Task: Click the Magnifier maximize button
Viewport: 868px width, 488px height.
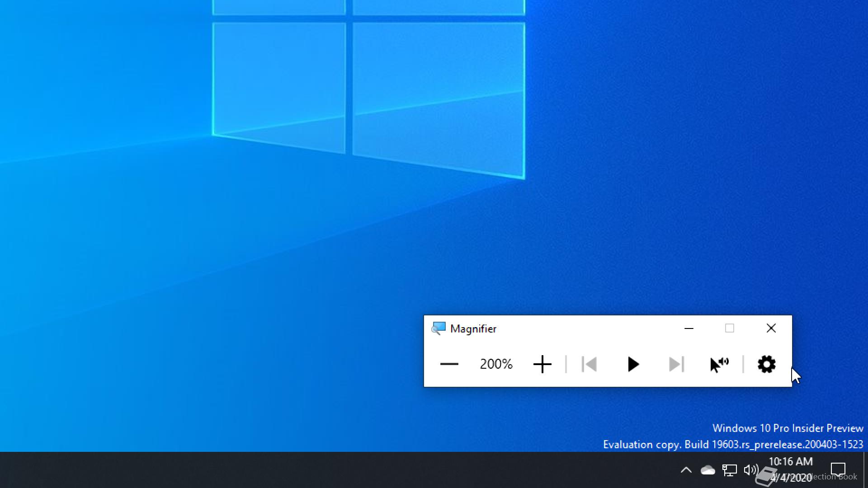Action: tap(729, 328)
